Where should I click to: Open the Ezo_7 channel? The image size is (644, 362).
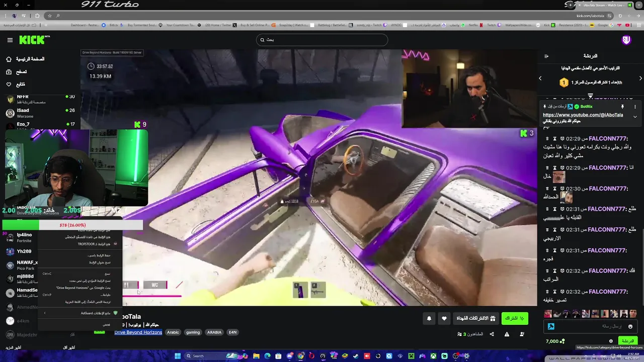click(x=40, y=125)
